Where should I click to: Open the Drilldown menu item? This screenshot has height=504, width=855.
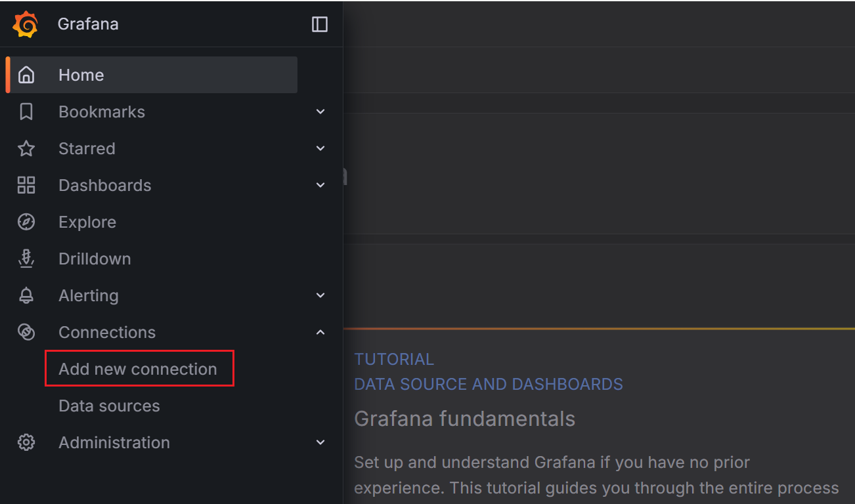pyautogui.click(x=95, y=259)
